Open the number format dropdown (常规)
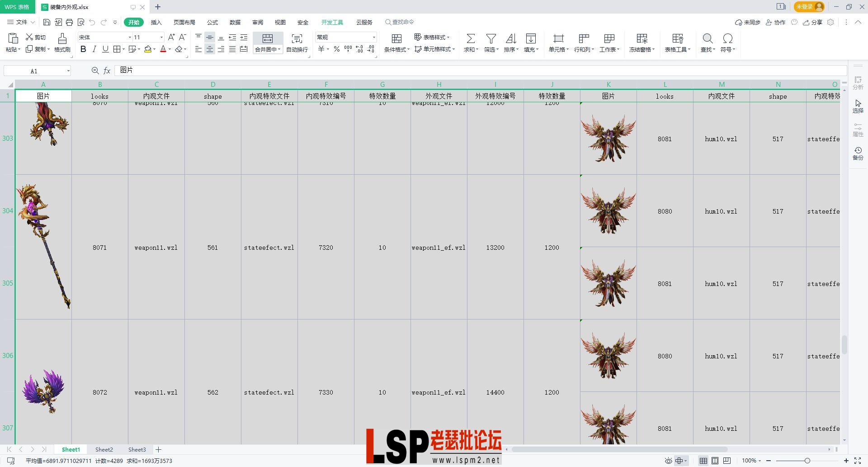The width and height of the screenshot is (868, 467). tap(374, 37)
